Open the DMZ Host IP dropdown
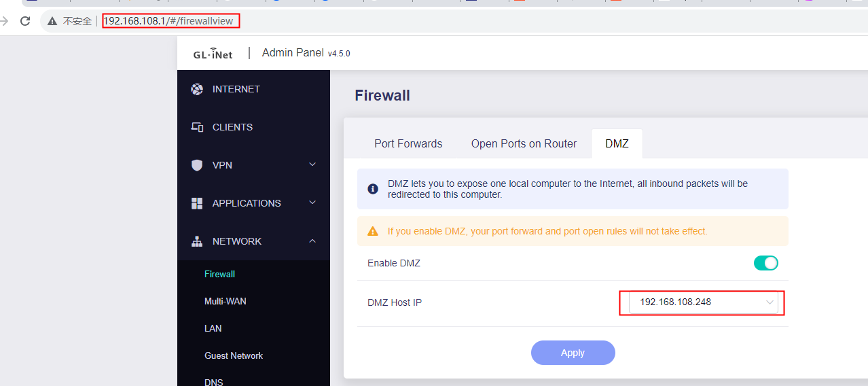 point(703,302)
